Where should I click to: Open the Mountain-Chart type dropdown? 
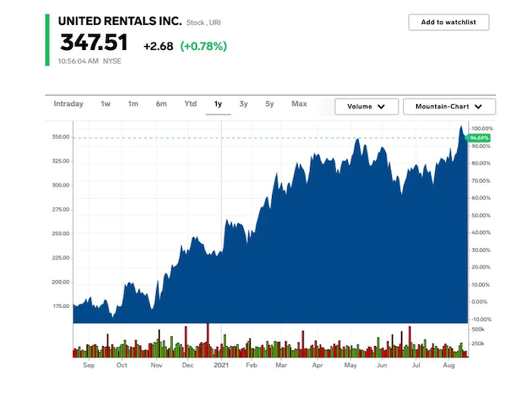click(x=449, y=107)
